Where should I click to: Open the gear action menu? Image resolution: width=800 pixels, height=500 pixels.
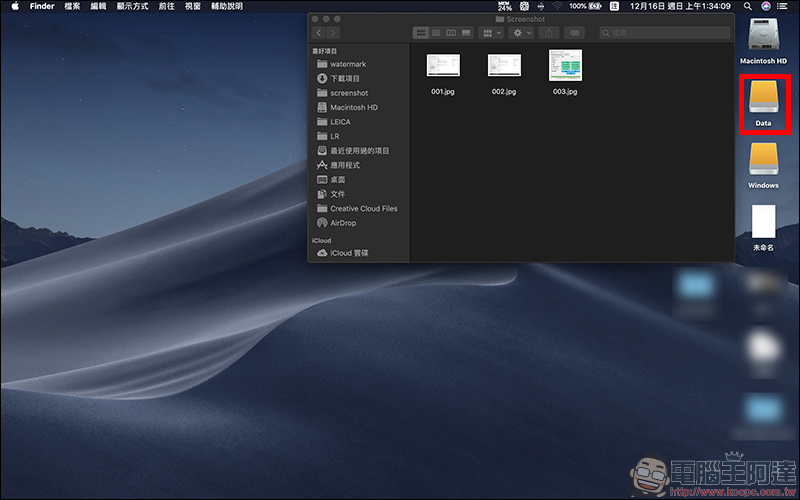click(521, 33)
